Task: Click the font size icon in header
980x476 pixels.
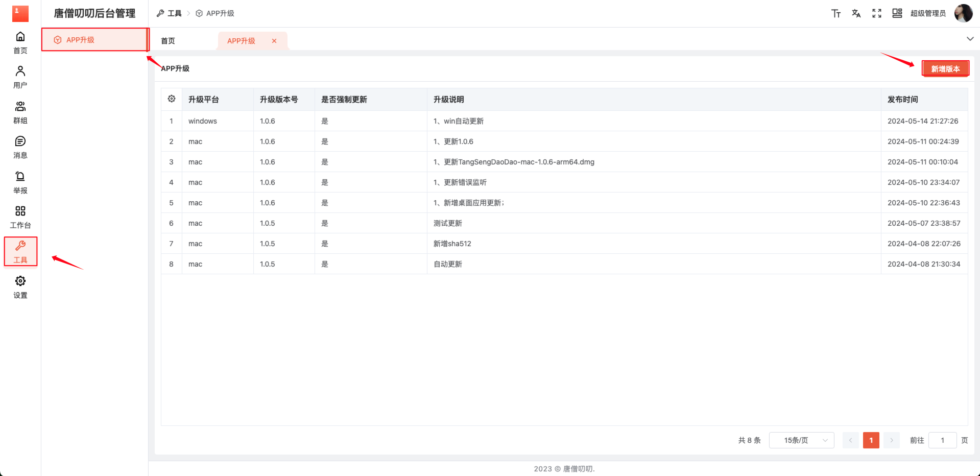Action: click(835, 13)
